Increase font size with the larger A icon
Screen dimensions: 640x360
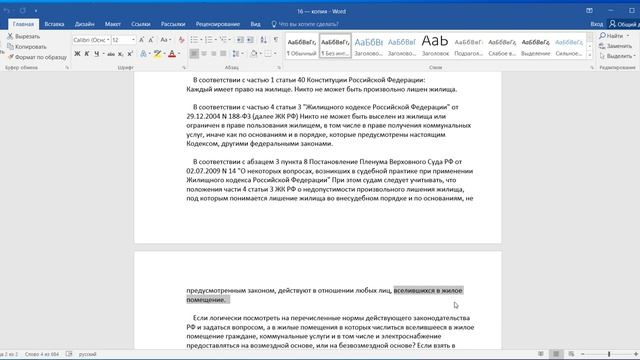[141, 40]
